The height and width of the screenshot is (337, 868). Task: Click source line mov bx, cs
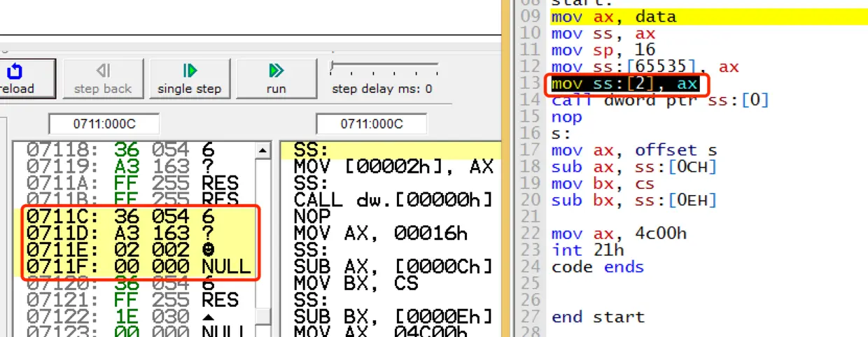click(x=603, y=184)
